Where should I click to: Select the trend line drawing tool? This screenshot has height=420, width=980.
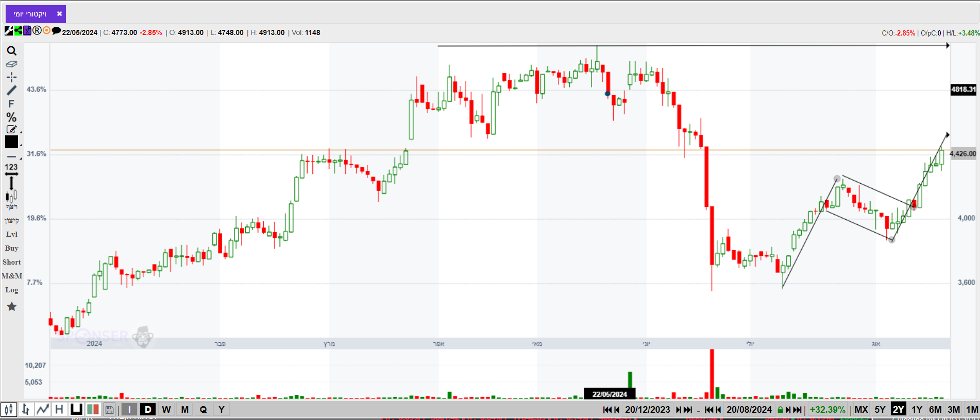(11, 90)
